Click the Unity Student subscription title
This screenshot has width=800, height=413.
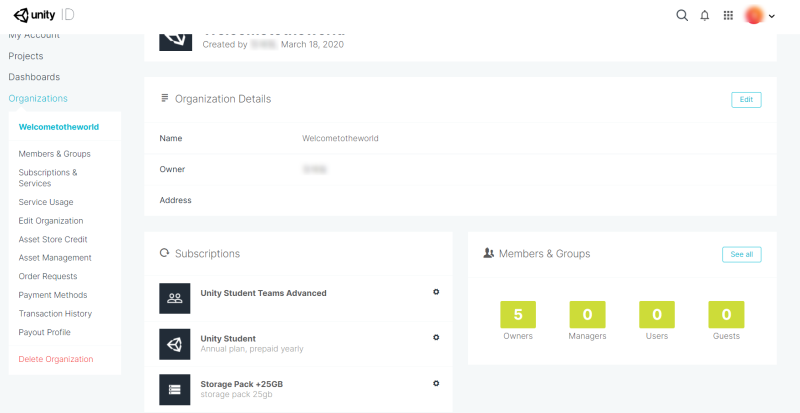click(x=228, y=338)
